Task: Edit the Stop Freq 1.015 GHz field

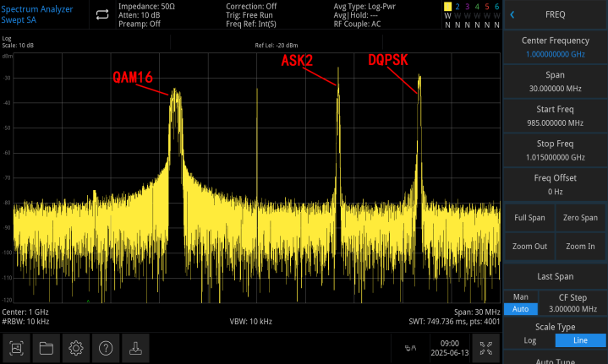Action: click(556, 150)
